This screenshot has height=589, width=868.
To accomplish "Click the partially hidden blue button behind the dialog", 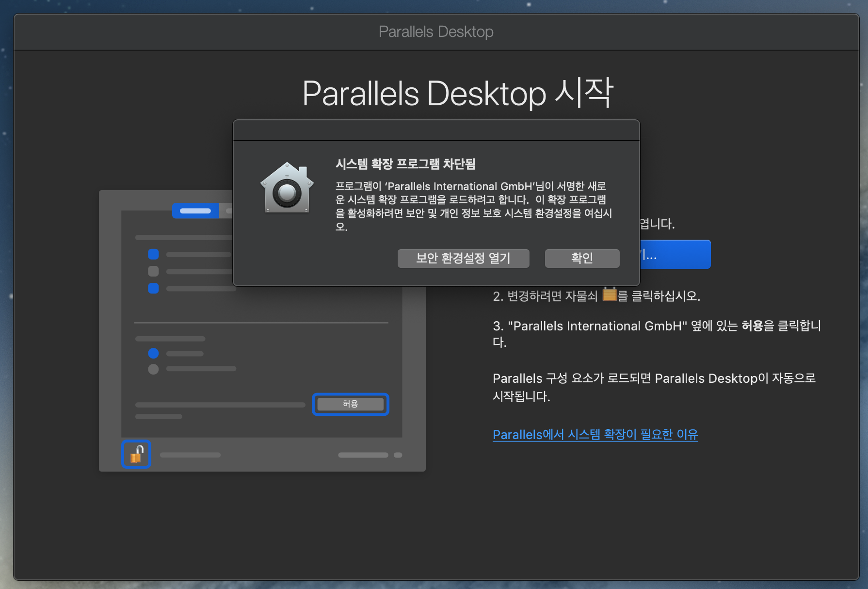I will 675,254.
